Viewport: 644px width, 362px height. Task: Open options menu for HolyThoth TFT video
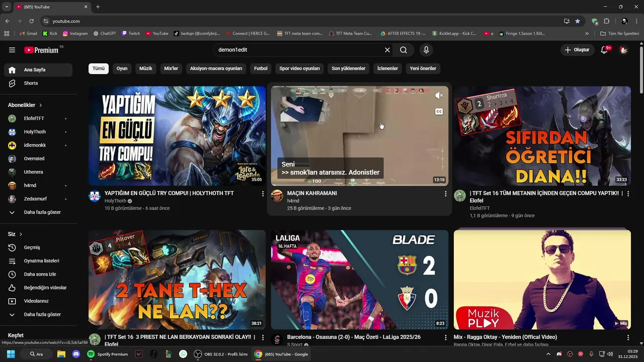coord(263,194)
